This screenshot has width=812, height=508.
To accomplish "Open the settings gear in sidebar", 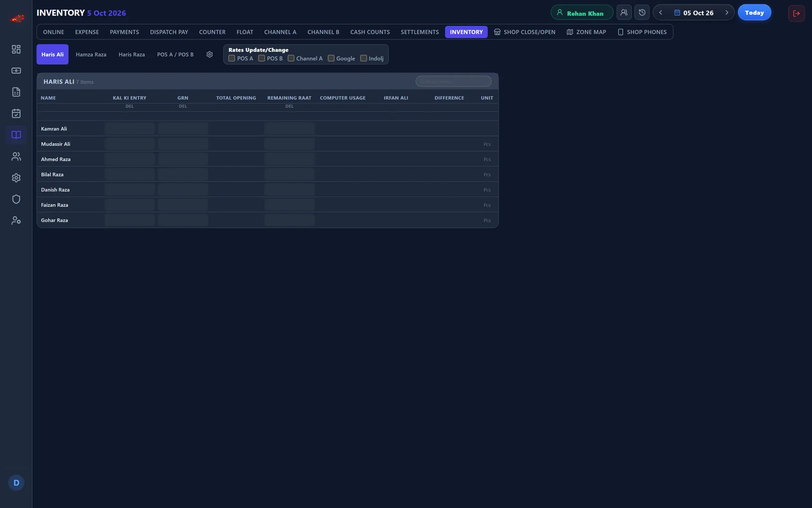I will [16, 178].
